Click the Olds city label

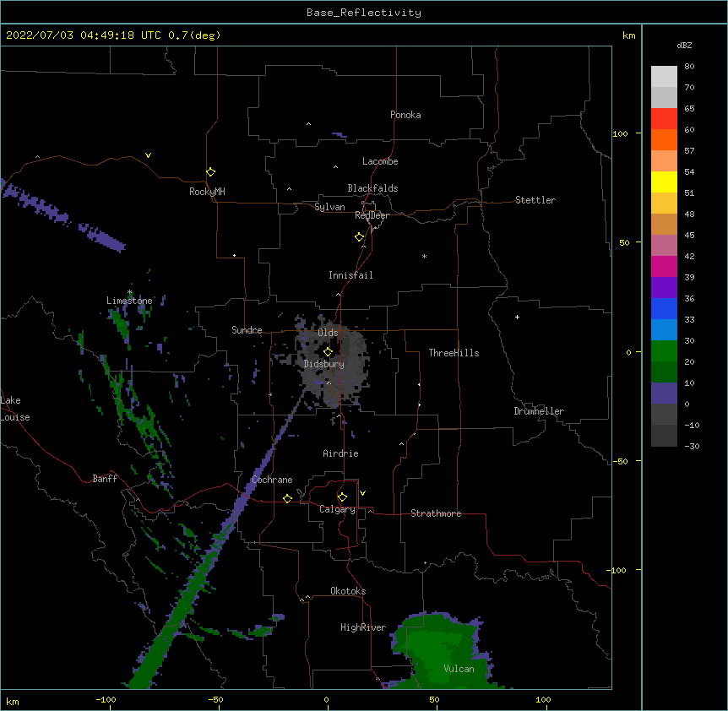click(x=328, y=333)
